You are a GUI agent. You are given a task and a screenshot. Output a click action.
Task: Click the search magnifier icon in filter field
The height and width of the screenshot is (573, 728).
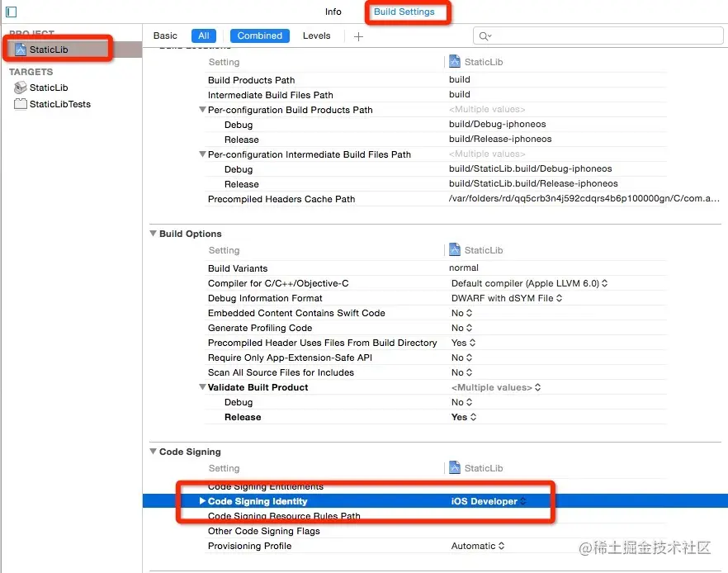[485, 36]
